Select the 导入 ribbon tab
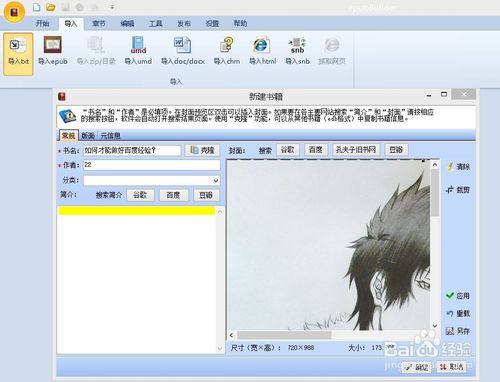This screenshot has height=382, width=500. pos(71,23)
